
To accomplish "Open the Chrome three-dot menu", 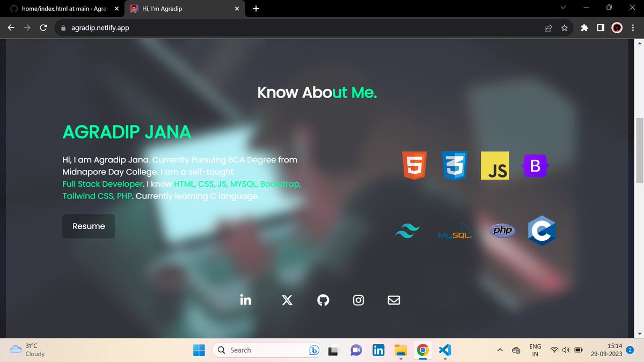I will coord(633,28).
